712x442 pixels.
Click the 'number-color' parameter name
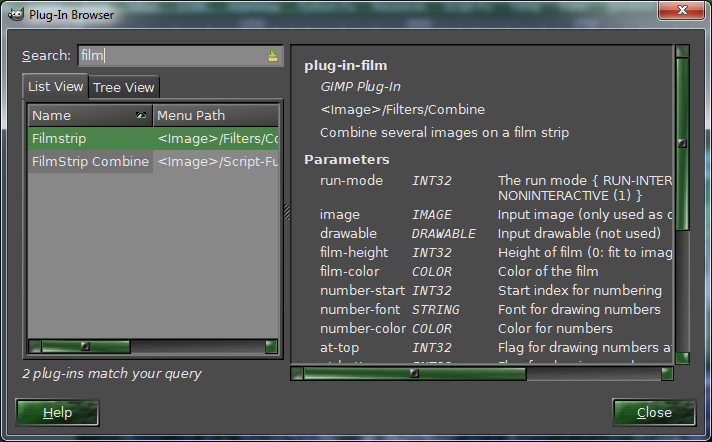pyautogui.click(x=363, y=328)
